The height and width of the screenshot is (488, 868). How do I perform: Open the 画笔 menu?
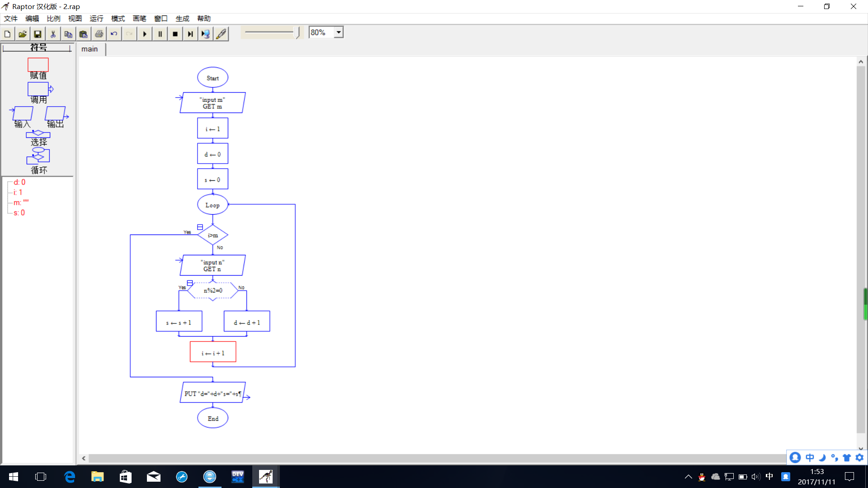[139, 19]
